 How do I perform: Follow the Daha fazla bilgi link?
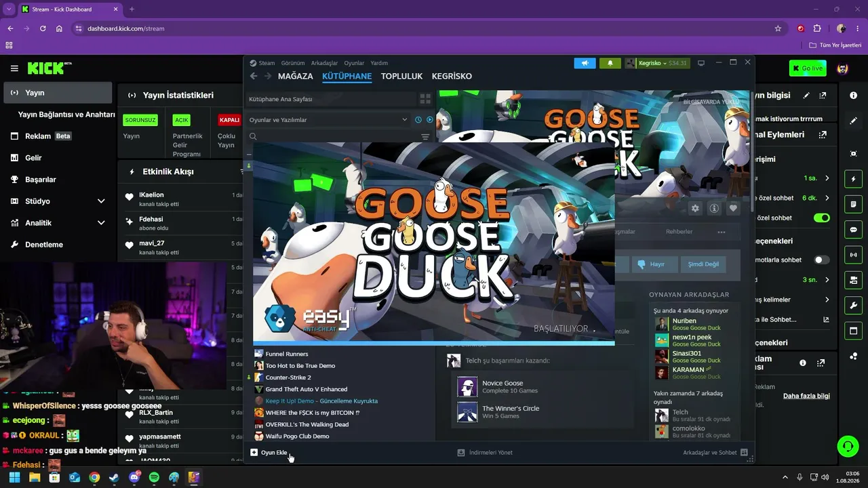[x=806, y=396]
